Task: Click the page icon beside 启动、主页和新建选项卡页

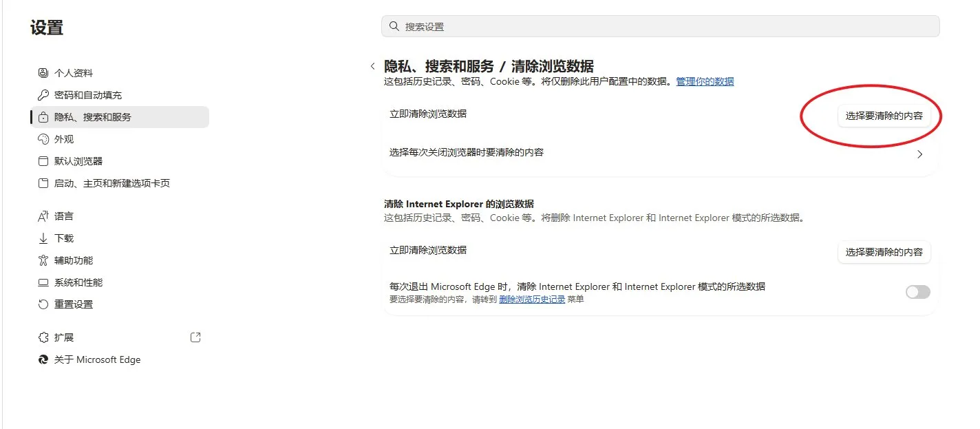Action: (x=43, y=183)
